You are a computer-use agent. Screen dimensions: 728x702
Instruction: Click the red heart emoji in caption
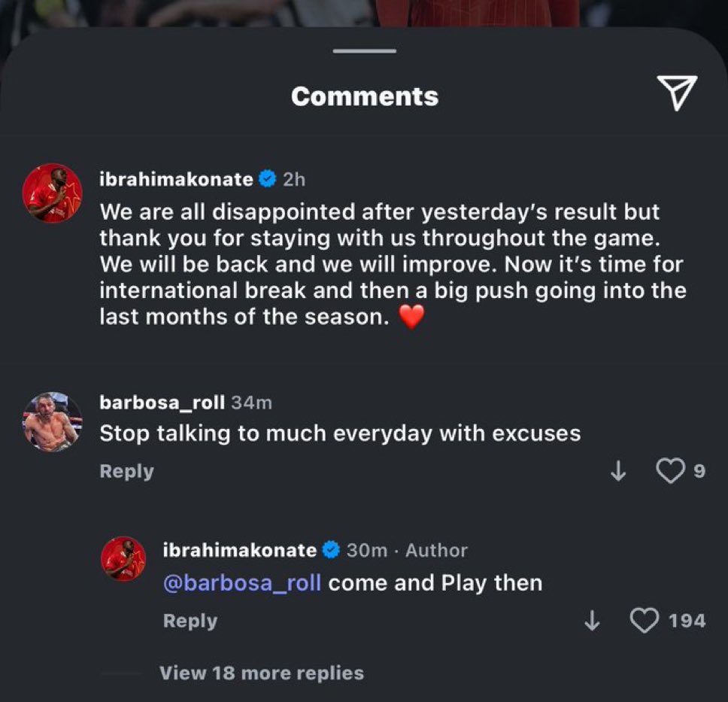(412, 316)
